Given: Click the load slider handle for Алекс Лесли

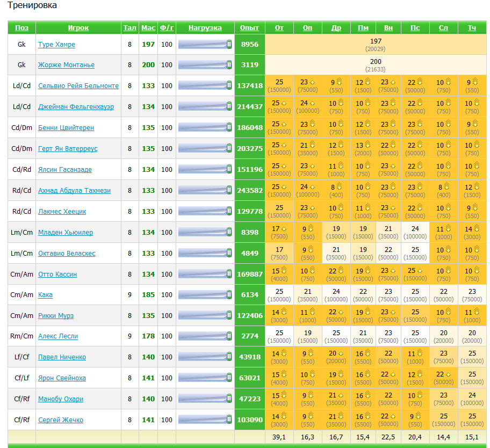Looking at the screenshot, I should point(229,336).
